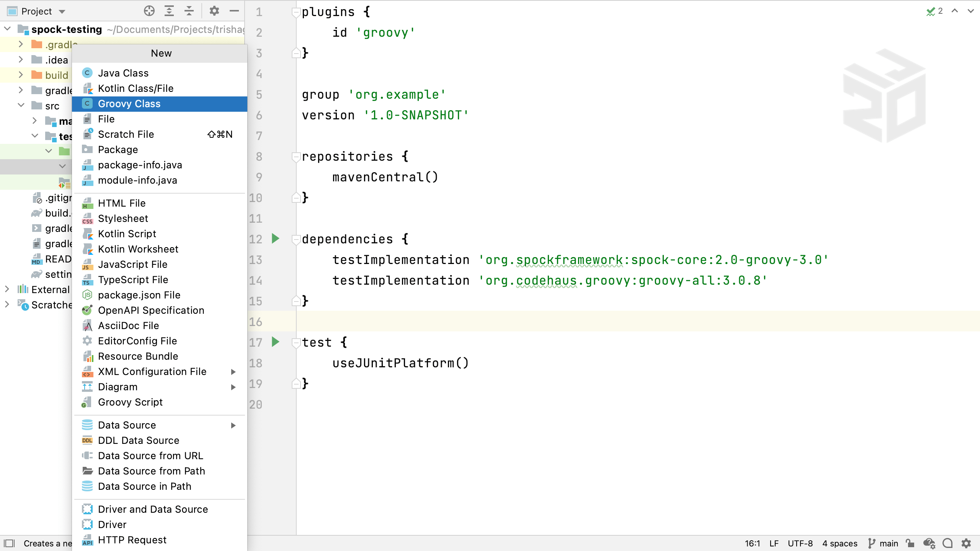Hide the Project tool window with minus icon
Viewport: 980px width, 551px height.
tap(234, 11)
